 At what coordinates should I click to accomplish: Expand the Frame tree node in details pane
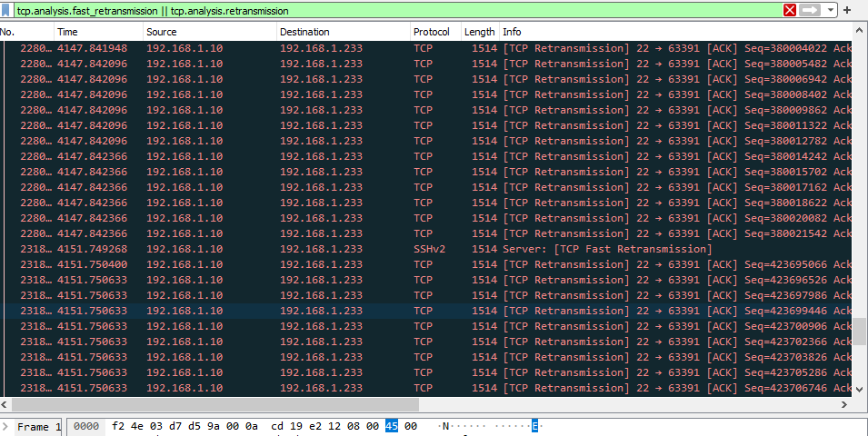[x=5, y=427]
